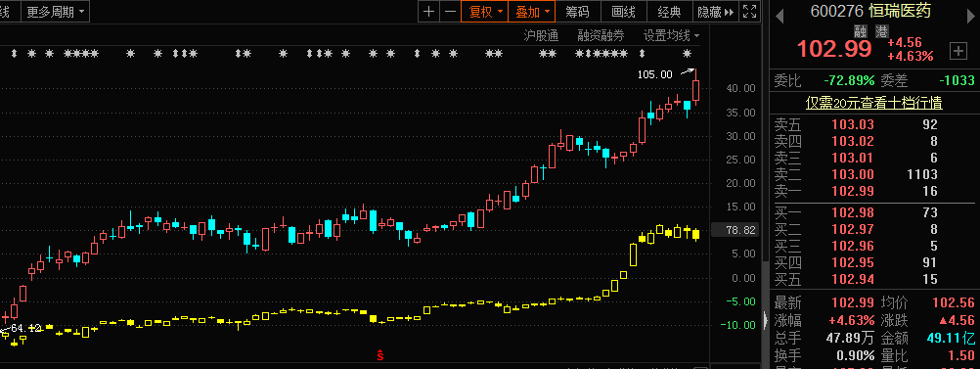This screenshot has height=369, width=980.
Task: Expand the 设置均线 moving average settings
Action: (671, 35)
